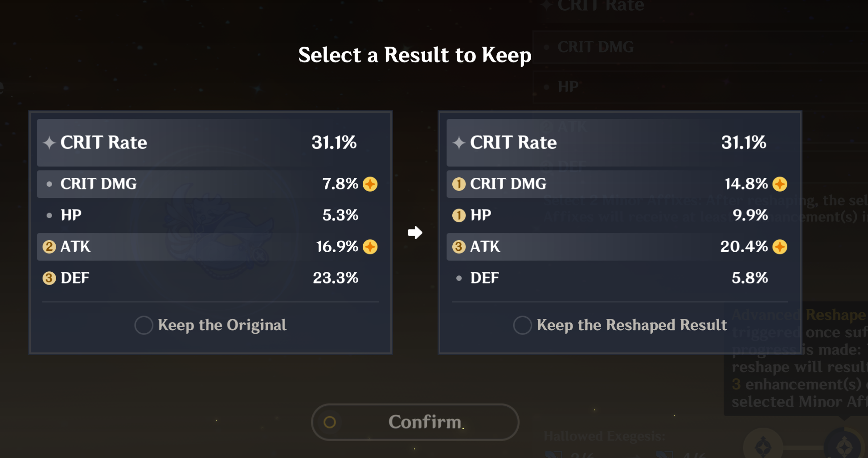Click the gold star icon next to 14.8% CRIT DMG

tap(780, 184)
